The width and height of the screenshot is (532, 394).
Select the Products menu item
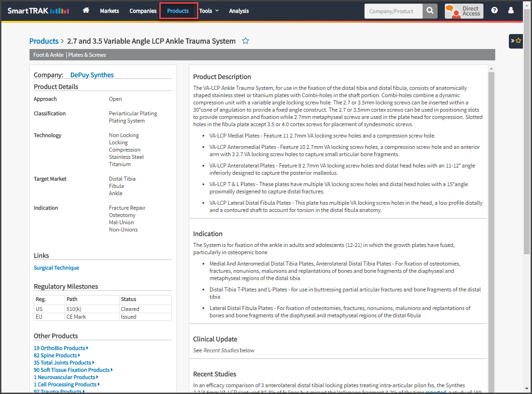(178, 11)
